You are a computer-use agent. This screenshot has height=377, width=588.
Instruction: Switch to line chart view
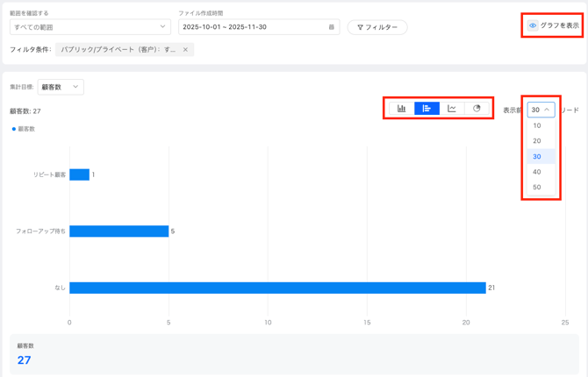pyautogui.click(x=452, y=109)
